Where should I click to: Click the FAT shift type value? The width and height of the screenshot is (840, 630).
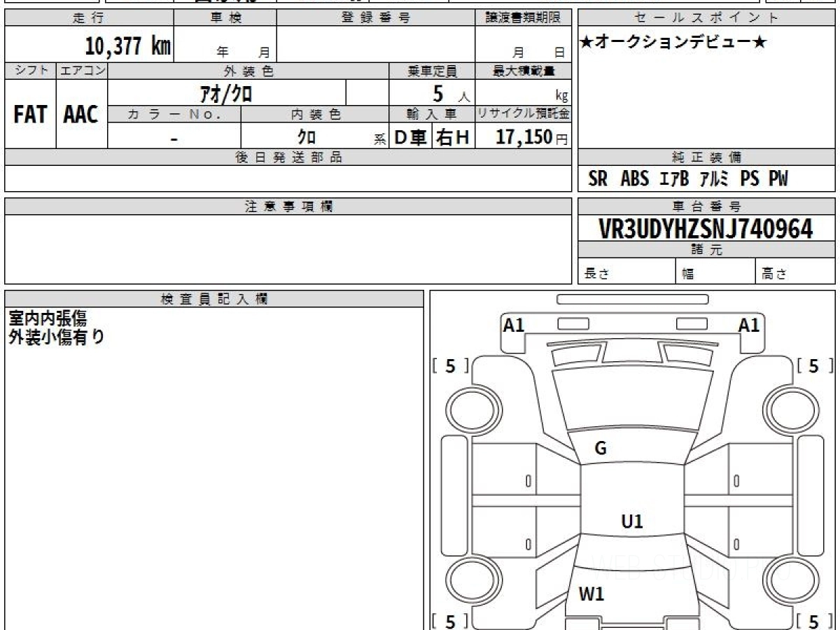click(x=30, y=114)
